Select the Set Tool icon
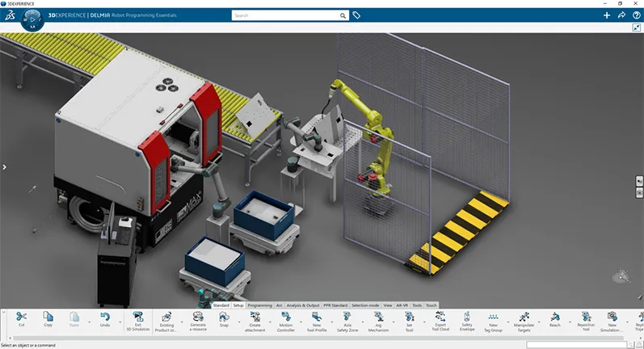 click(x=409, y=316)
